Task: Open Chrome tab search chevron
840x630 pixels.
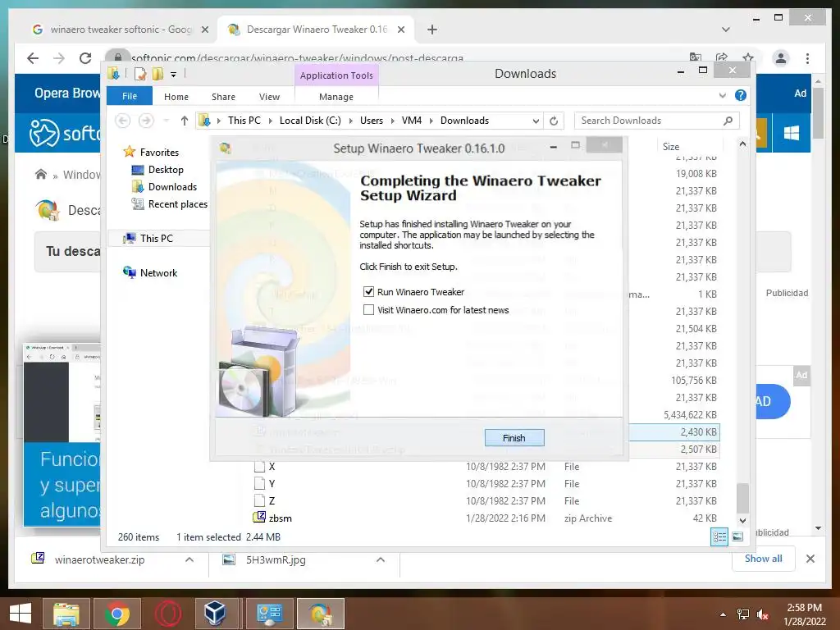Action: pos(725,30)
